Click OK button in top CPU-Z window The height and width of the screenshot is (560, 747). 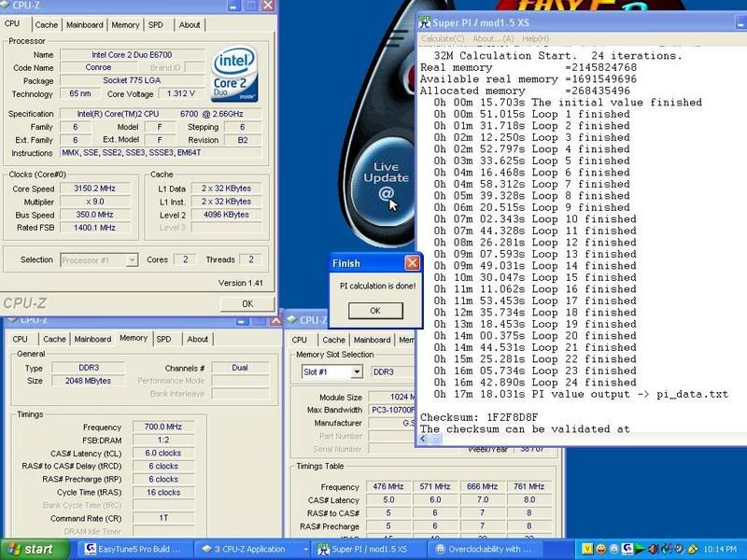click(x=247, y=304)
